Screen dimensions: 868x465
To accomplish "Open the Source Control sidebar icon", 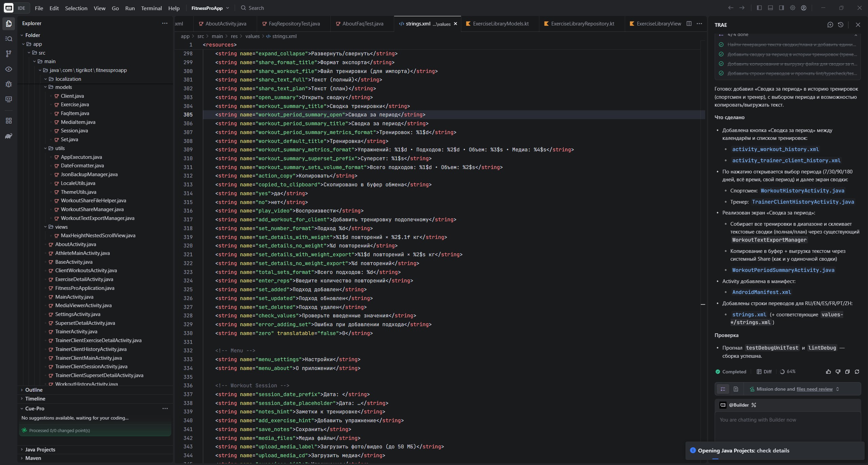I will coord(9,54).
